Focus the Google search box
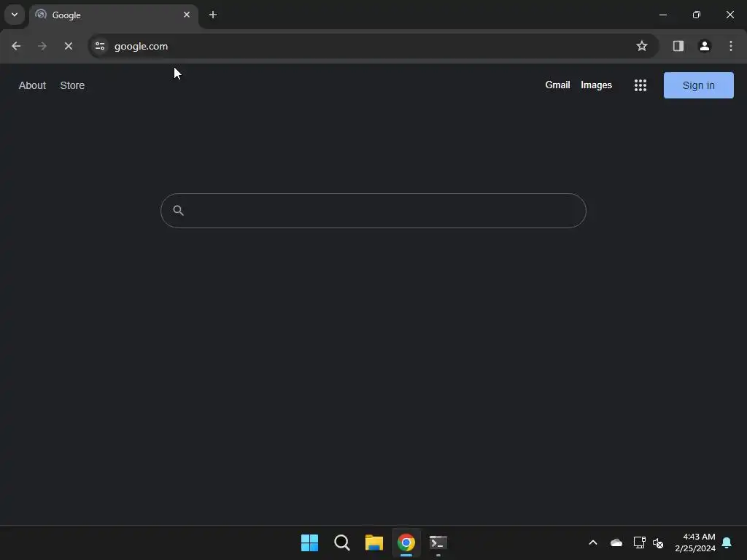The width and height of the screenshot is (747, 560). pos(373,211)
